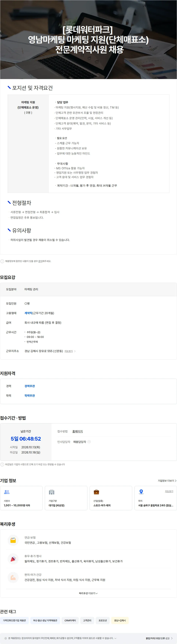
Task: Click the briefcase icon in 산업(업종) card
Action: point(96,492)
